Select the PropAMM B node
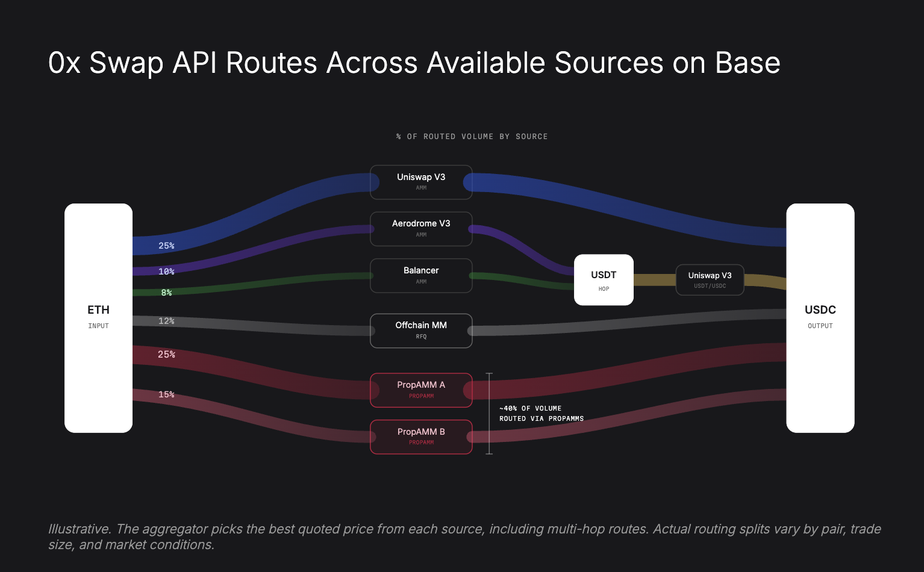Screen dimensions: 924x572 [421, 437]
